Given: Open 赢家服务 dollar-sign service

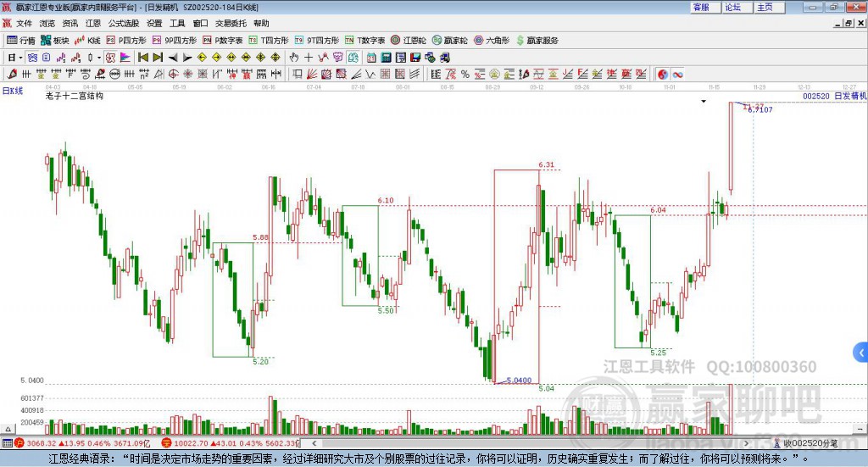Looking at the screenshot, I should (x=537, y=41).
